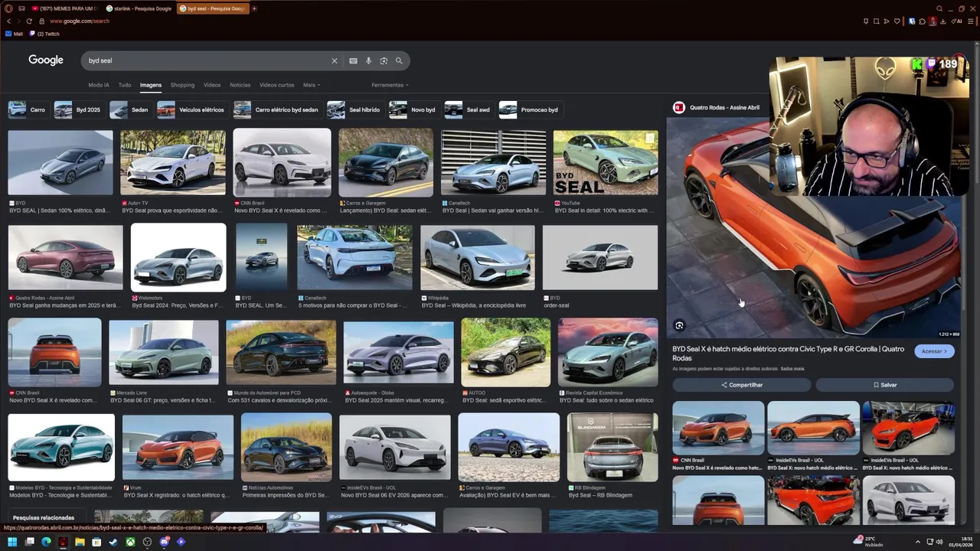Filter images by Seal awd chip

[468, 109]
